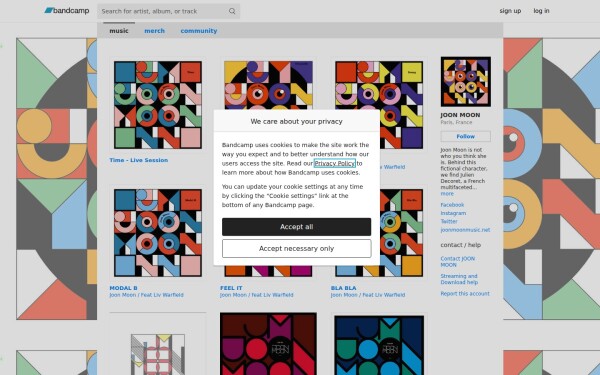This screenshot has height=375, width=600.
Task: Open Streaming and Download help
Action: (459, 279)
